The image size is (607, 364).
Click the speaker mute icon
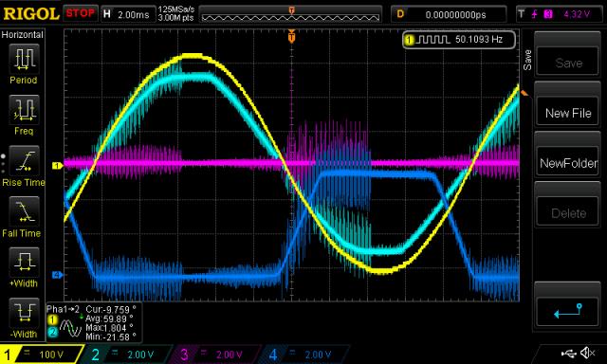[588, 353]
